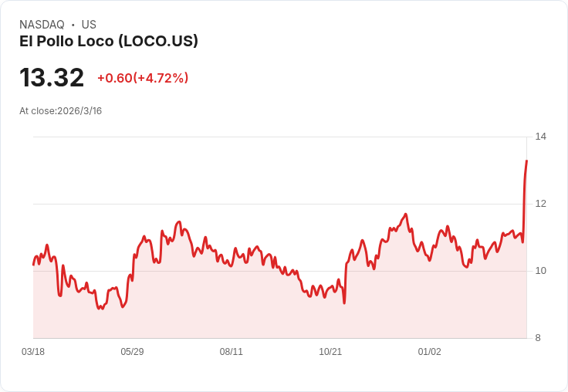Image resolution: width=568 pixels, height=392 pixels.
Task: Select the 01/02 date on the x-axis
Action: 430,351
